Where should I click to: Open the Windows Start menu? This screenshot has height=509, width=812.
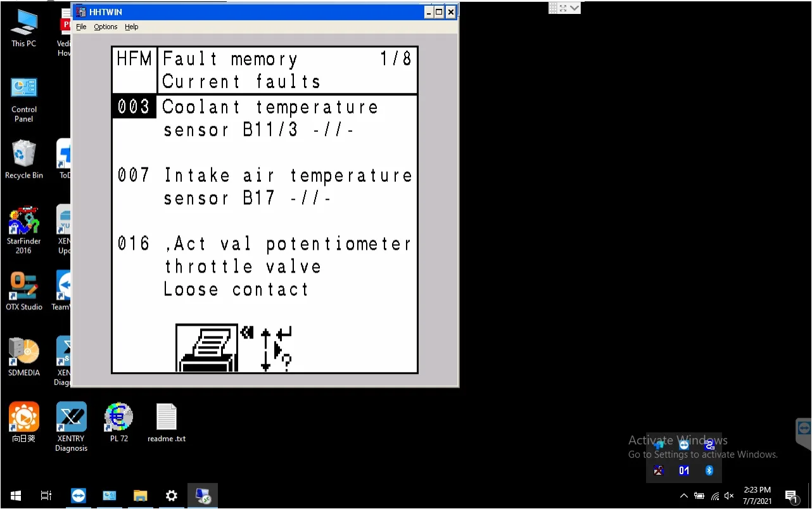[x=16, y=496]
